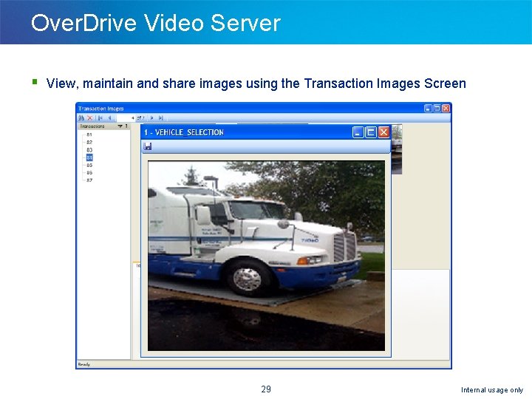The height and width of the screenshot is (399, 532).
Task: Click the record position number field
Action: [x=126, y=117]
